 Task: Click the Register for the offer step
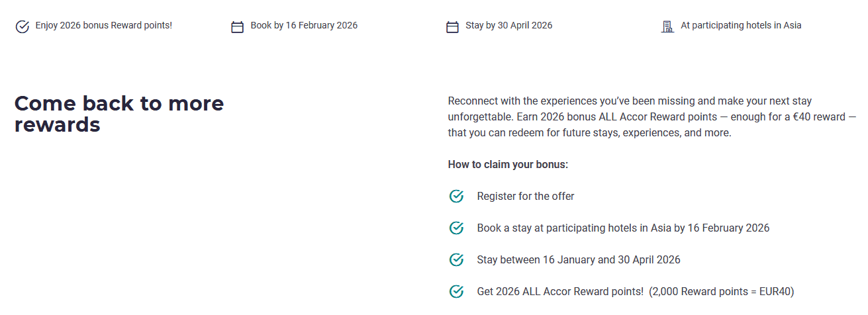point(526,196)
